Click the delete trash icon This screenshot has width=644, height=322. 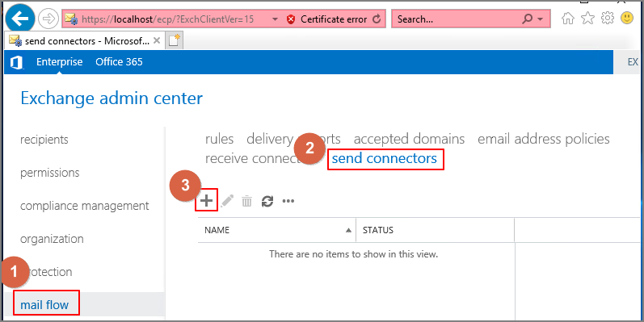pos(246,201)
